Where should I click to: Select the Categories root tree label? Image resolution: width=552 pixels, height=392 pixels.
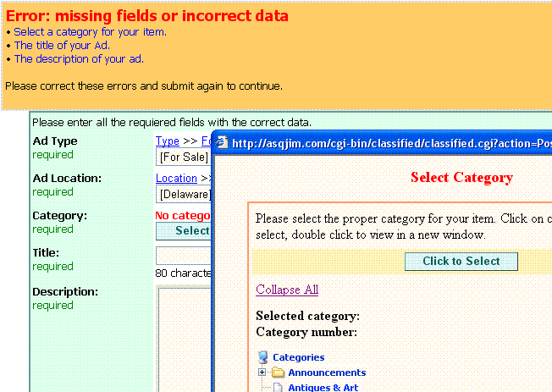299,357
